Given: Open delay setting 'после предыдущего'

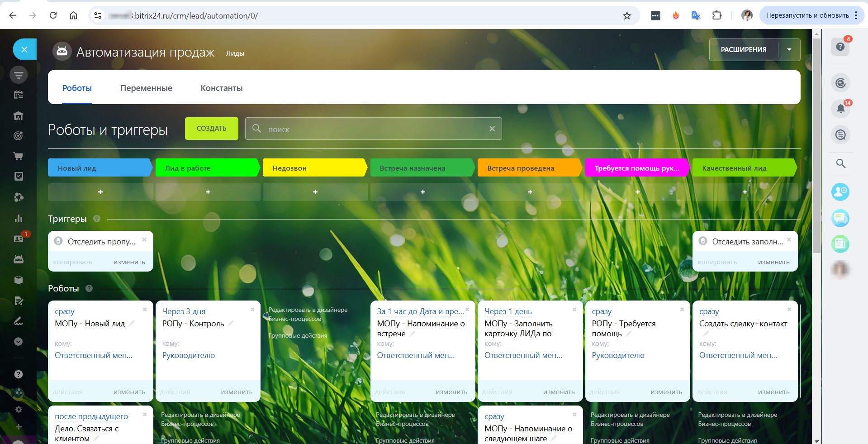Looking at the screenshot, I should pos(91,416).
